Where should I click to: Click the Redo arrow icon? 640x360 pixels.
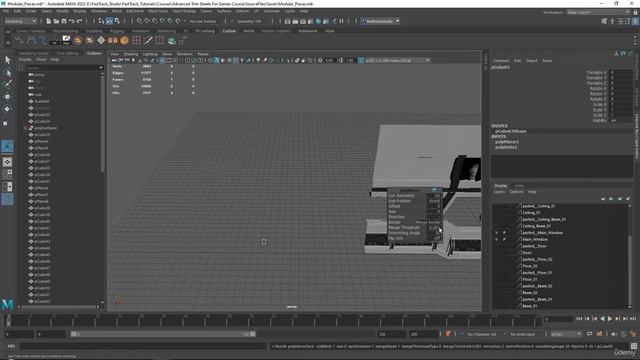[x=80, y=21]
